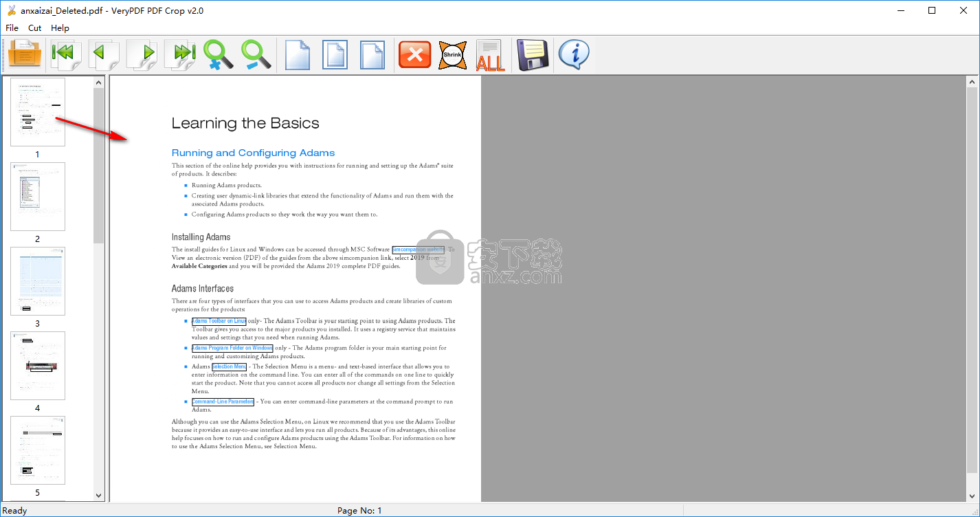
Task: Maximize the VeryPDF PDF Crop window
Action: [932, 10]
